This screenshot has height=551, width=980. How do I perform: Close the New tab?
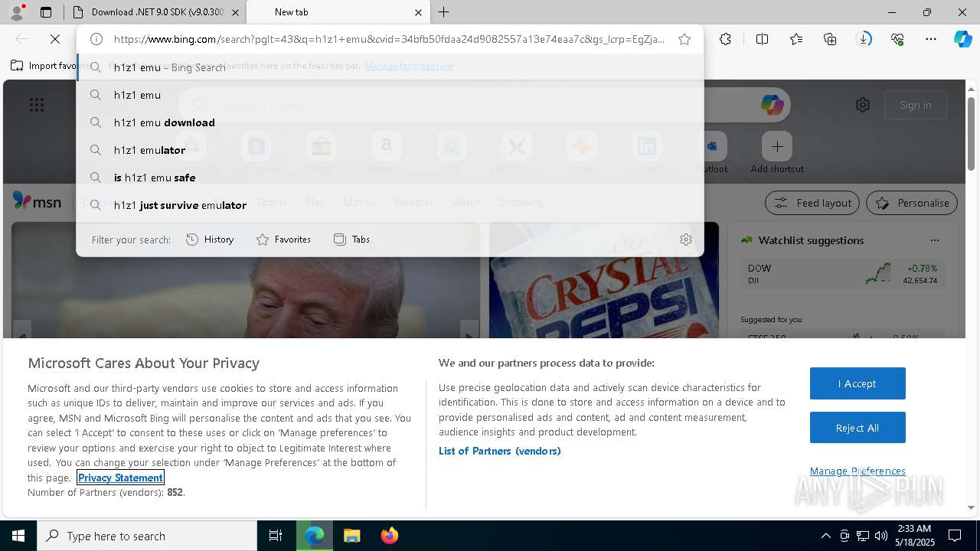tap(418, 12)
